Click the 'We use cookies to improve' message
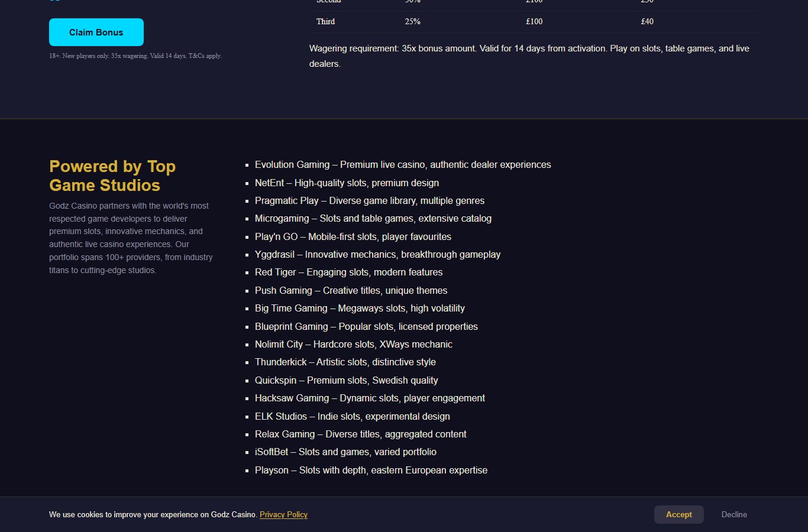This screenshot has width=808, height=532. pyautogui.click(x=153, y=514)
